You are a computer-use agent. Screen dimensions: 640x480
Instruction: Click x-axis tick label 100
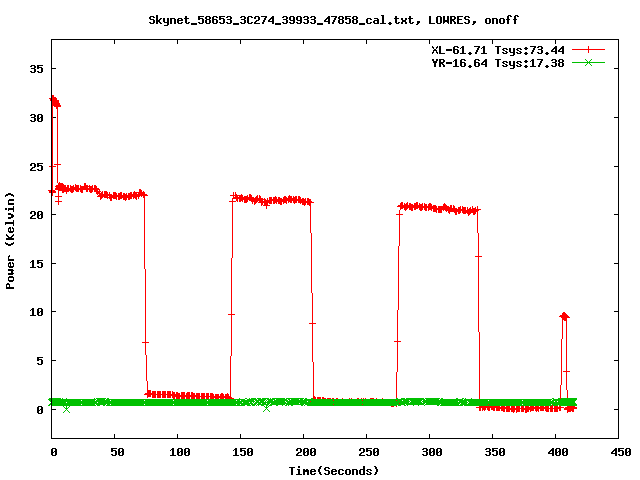pos(180,452)
